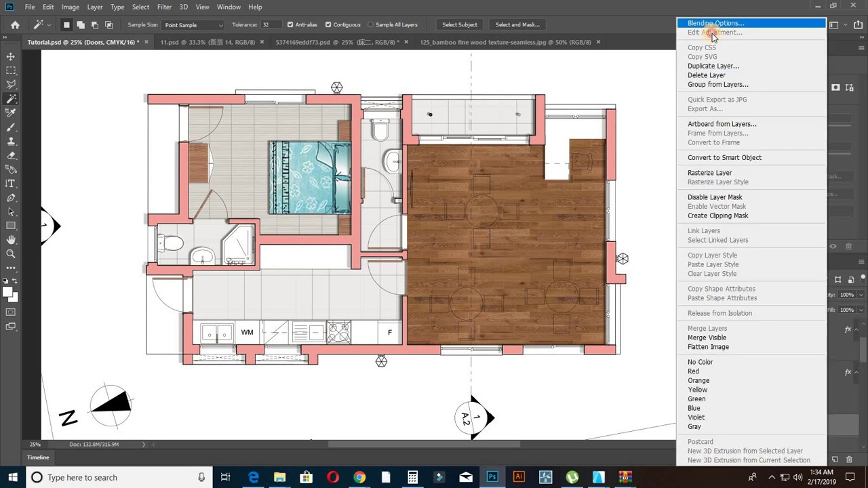Select the Vertical Type tool
Image resolution: width=868 pixels, height=488 pixels.
(x=11, y=184)
